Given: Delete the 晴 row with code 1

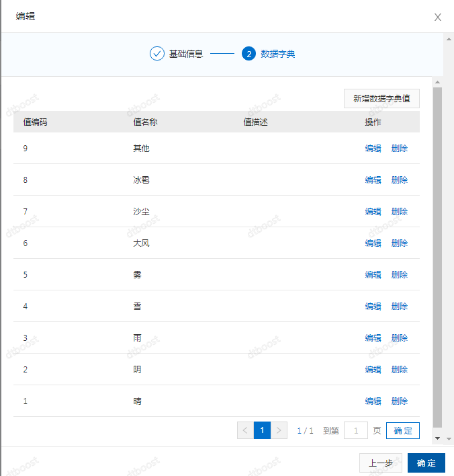Looking at the screenshot, I should click(x=399, y=401).
